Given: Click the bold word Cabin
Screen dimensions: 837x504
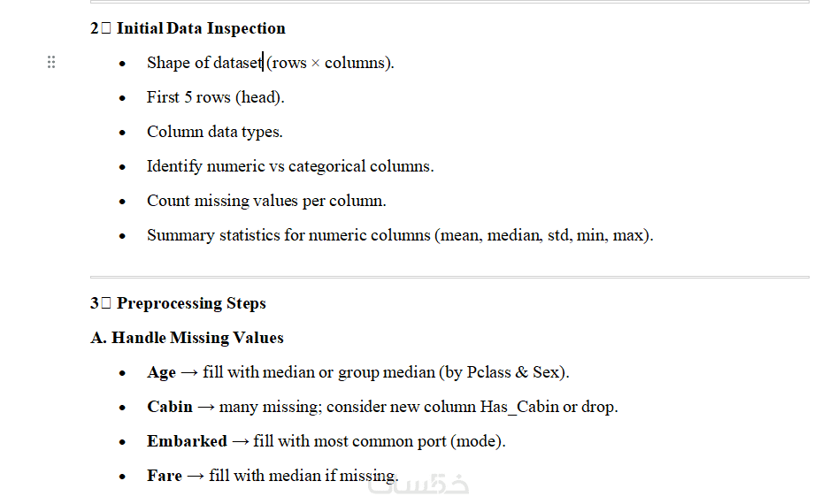Looking at the screenshot, I should 170,407.
